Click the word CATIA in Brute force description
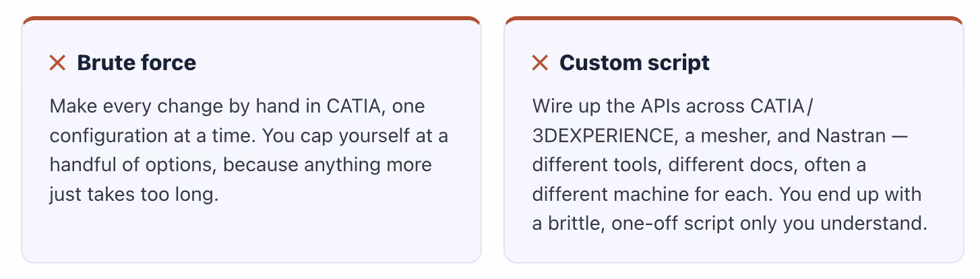The width and height of the screenshot is (980, 279). (353, 106)
